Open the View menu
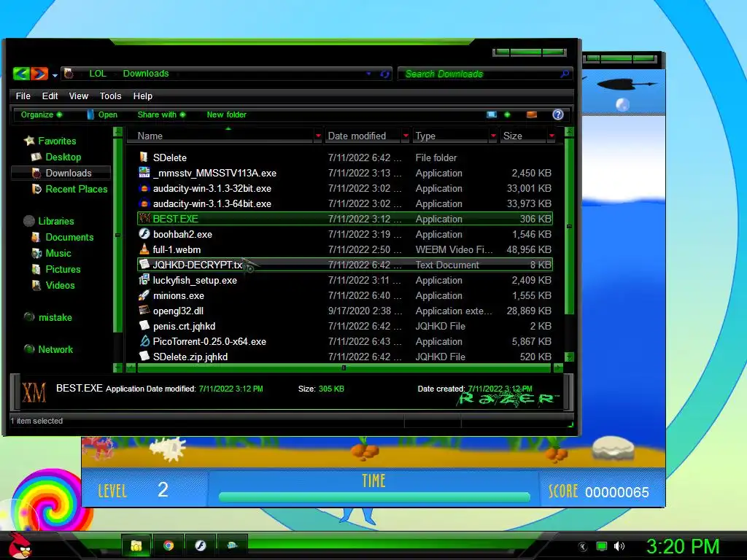The image size is (747, 560). (x=79, y=96)
